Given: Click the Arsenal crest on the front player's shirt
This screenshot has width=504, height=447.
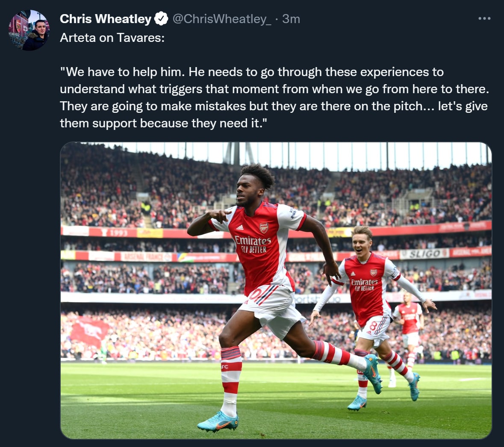Looking at the screenshot, I should pyautogui.click(x=264, y=227).
